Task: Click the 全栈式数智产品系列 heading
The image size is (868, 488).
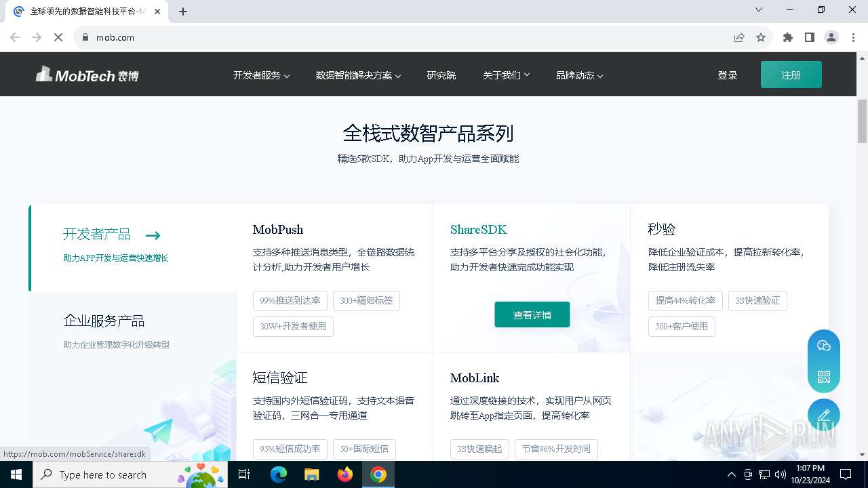Action: click(428, 133)
